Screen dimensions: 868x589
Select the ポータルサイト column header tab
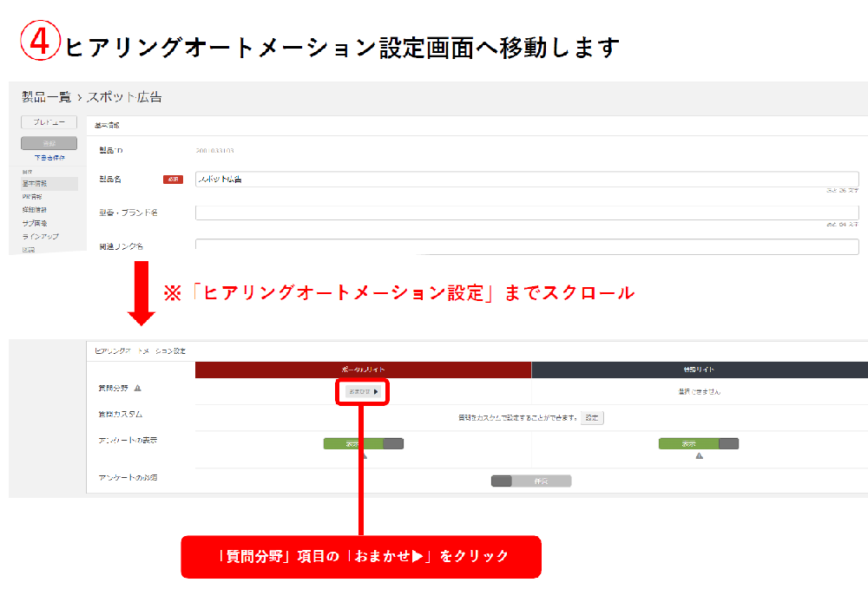click(x=363, y=370)
